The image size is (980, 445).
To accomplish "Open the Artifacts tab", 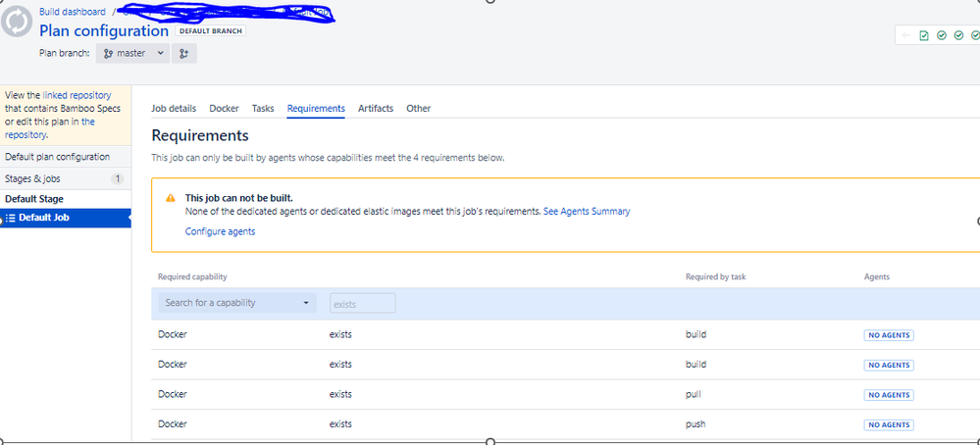I will click(376, 109).
